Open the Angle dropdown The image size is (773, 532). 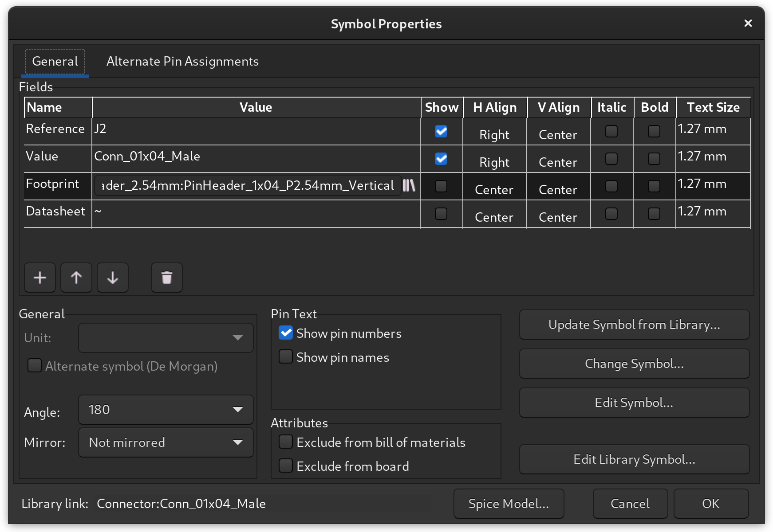tap(166, 410)
